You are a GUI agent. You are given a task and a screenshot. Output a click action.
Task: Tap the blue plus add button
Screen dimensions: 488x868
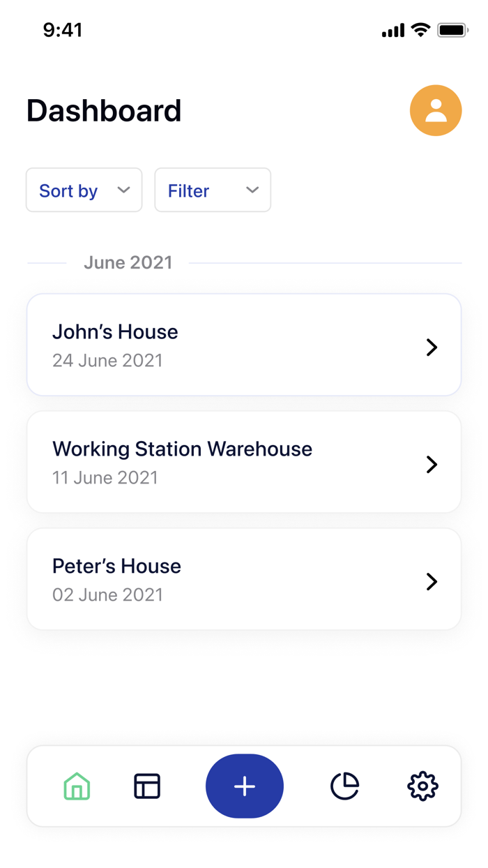point(245,786)
